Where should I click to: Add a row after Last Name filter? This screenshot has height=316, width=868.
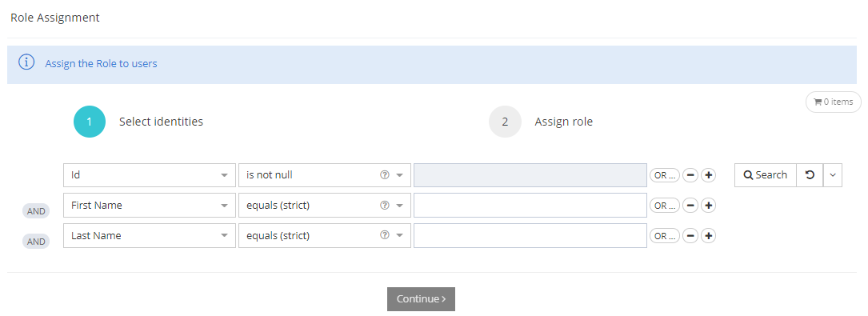click(708, 236)
